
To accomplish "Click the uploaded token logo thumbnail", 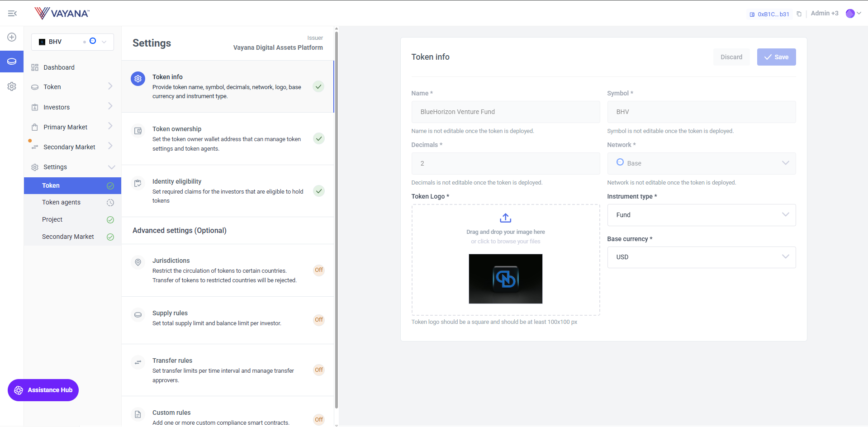I will tap(505, 279).
